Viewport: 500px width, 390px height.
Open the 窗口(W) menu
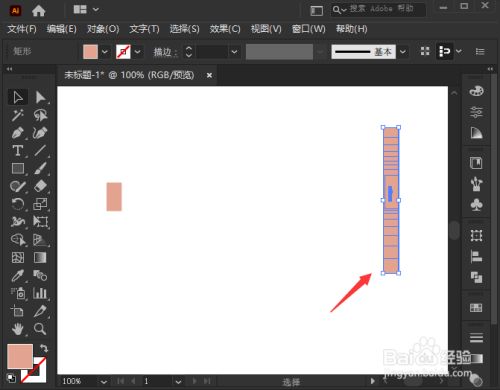(x=309, y=29)
